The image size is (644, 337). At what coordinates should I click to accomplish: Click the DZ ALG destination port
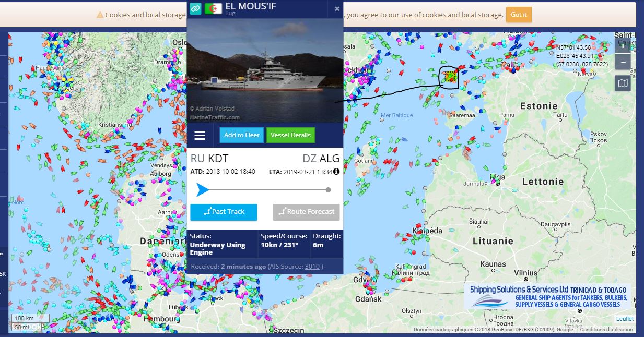click(x=321, y=159)
